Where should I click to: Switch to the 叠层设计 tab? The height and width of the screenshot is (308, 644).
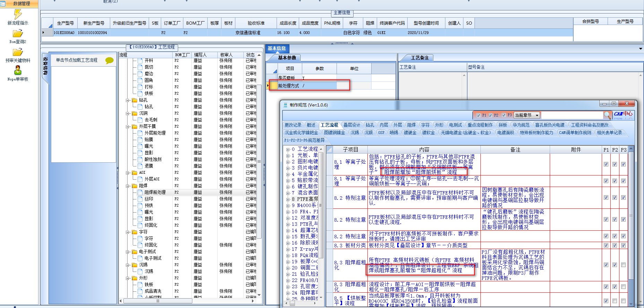coord(352,125)
